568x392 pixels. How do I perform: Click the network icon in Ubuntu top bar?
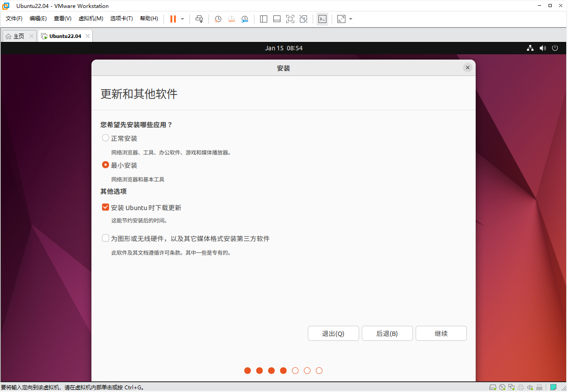530,48
